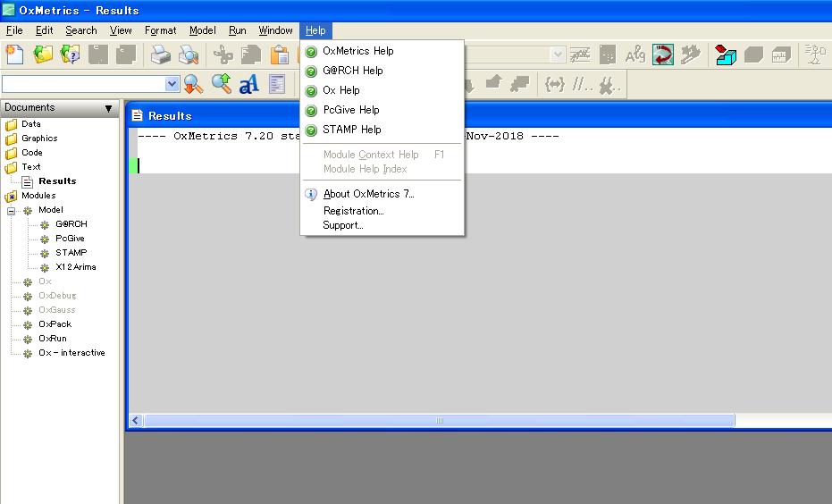Click the scrollbar left arrow in Results
This screenshot has width=832, height=504.
pos(136,421)
